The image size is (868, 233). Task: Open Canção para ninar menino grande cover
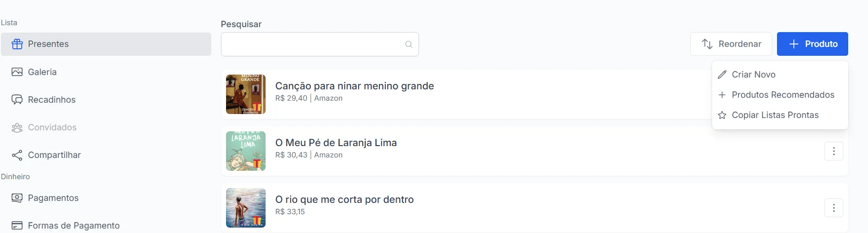click(x=246, y=94)
